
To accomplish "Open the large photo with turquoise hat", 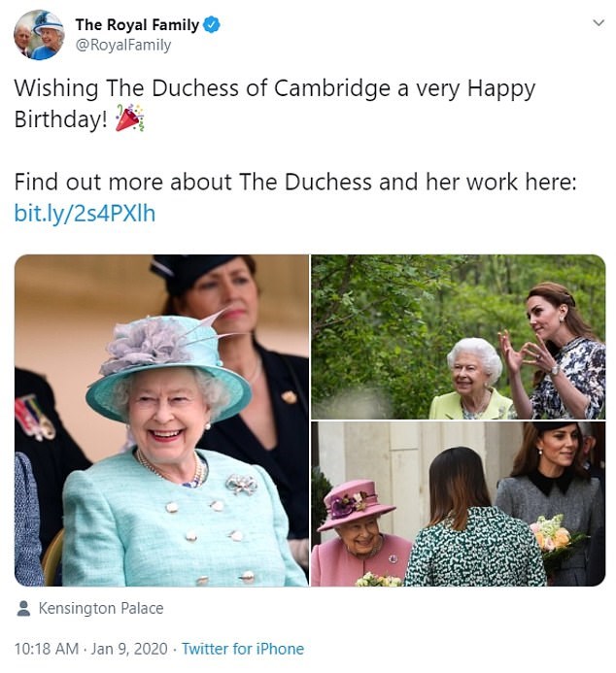I will [160, 420].
